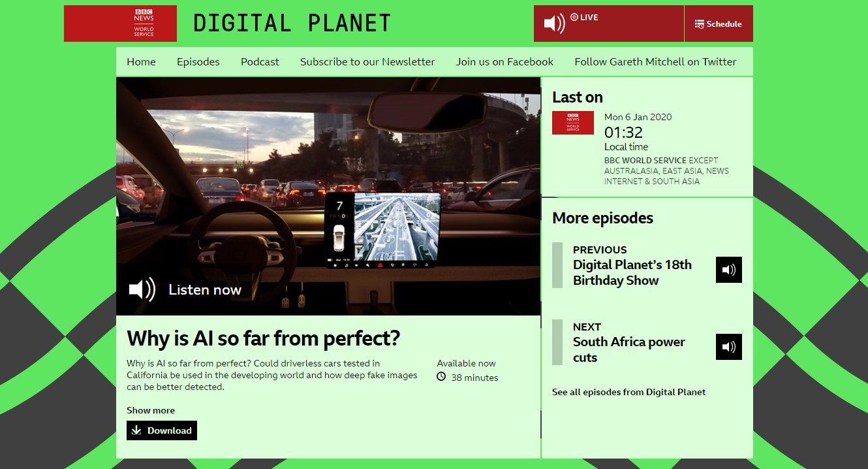The height and width of the screenshot is (469, 868).
Task: Click the NEXT label
Action: 587,327
